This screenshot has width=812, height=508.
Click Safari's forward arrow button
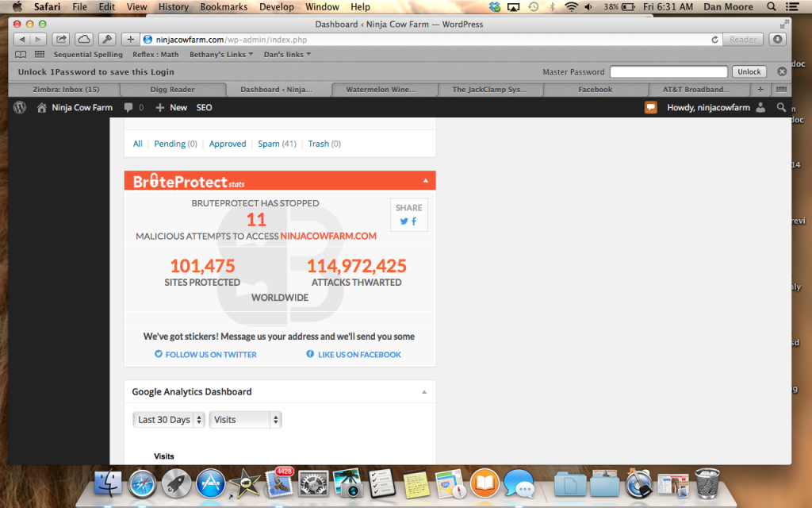(x=38, y=40)
